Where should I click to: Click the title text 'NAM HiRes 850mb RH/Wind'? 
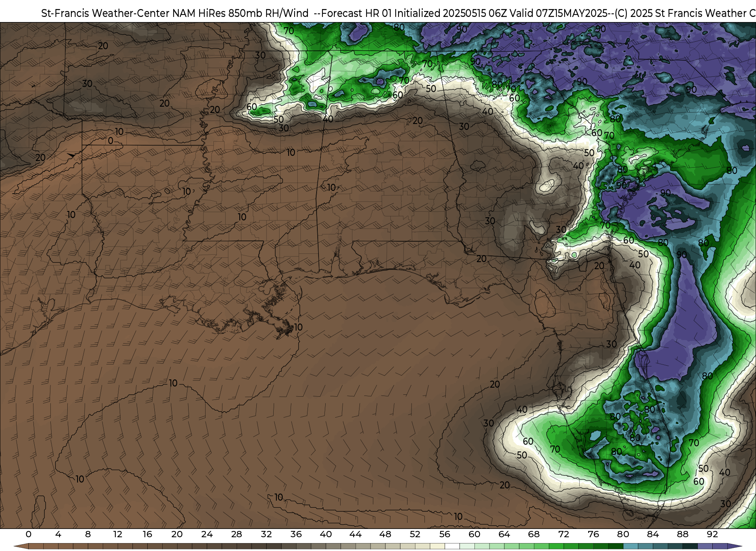[x=241, y=13]
